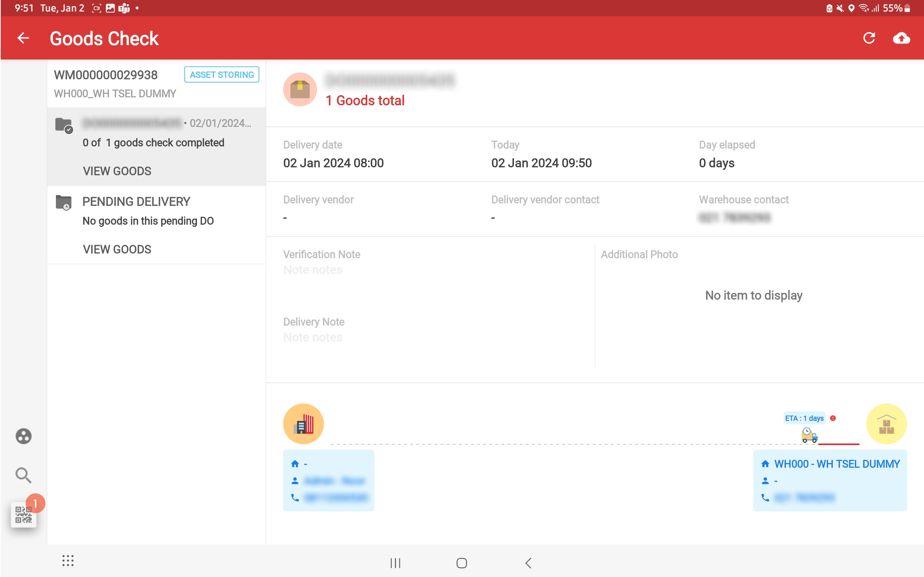
Task: Tap the Teams notification icon in status bar
Action: point(124,8)
